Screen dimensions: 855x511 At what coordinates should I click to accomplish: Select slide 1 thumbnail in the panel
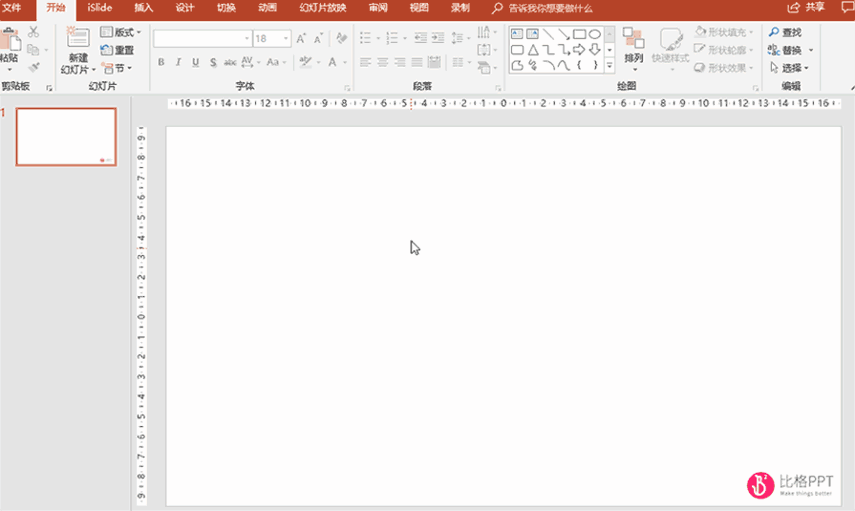[x=66, y=136]
